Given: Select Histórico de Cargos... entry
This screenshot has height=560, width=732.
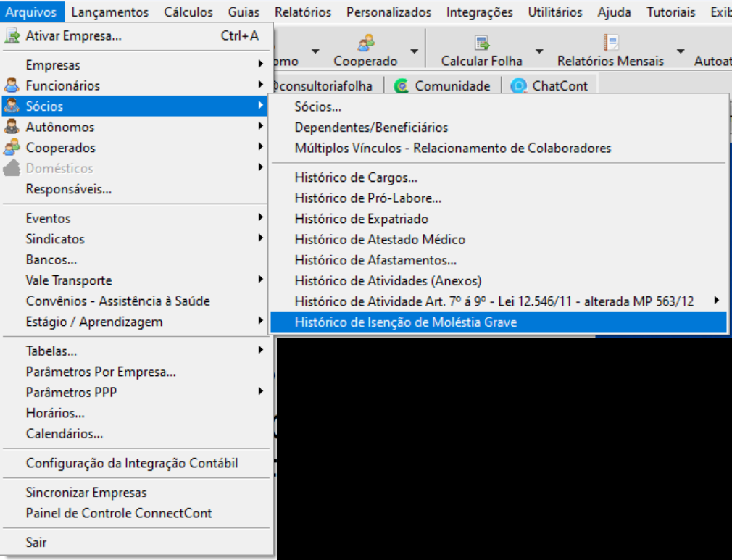Looking at the screenshot, I should [x=499, y=177].
